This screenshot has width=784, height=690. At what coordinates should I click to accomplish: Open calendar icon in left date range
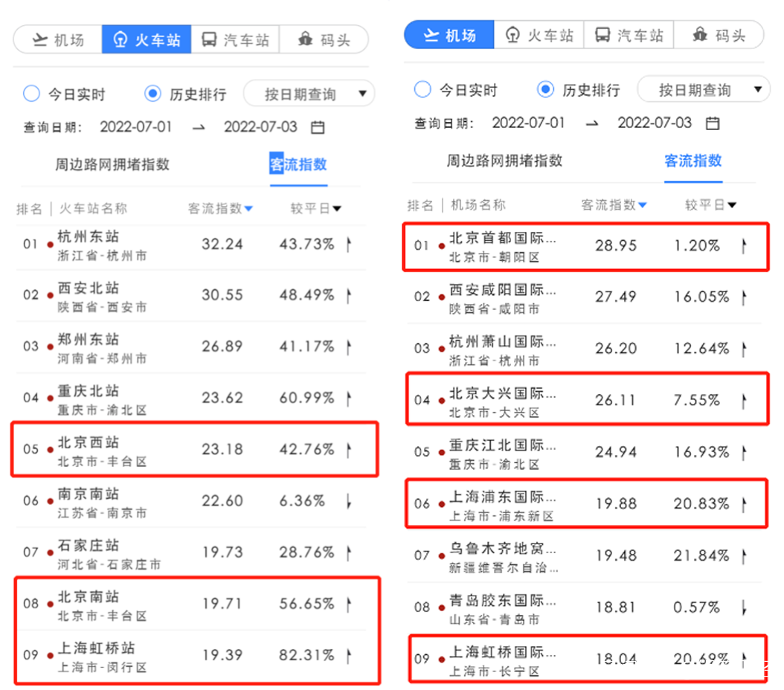point(318,127)
